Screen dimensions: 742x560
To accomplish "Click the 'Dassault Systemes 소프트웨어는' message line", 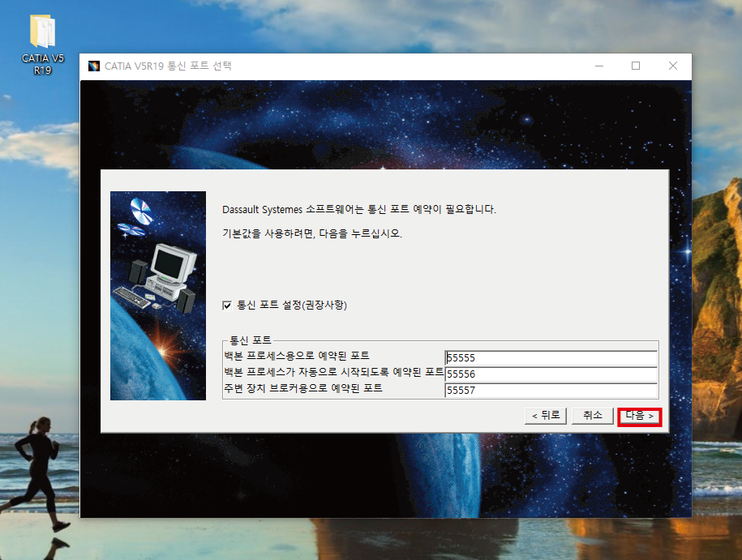I will tap(359, 209).
